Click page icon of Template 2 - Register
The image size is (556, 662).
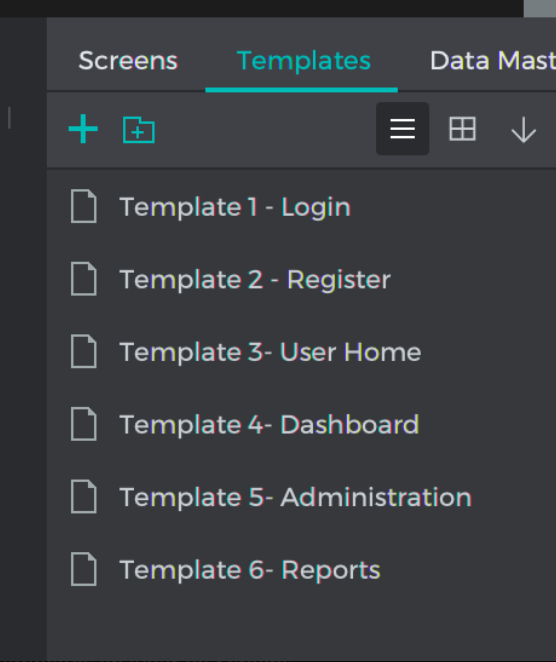point(84,279)
